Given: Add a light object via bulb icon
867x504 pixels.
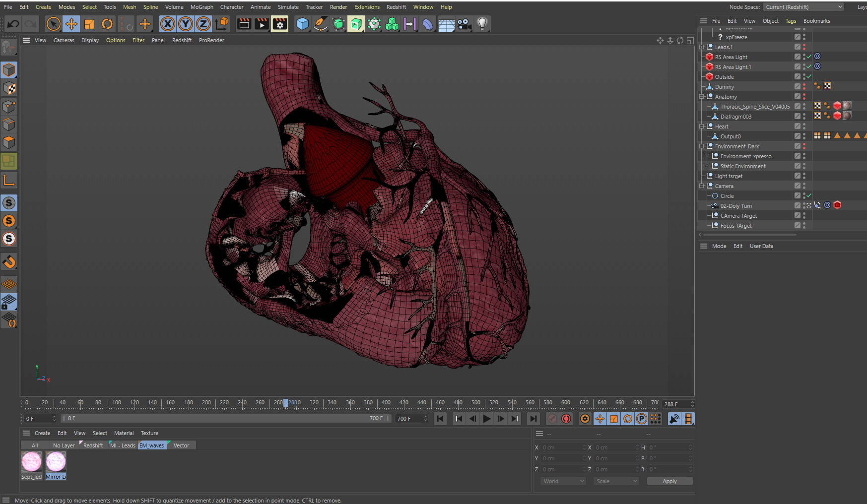Looking at the screenshot, I should [x=482, y=24].
